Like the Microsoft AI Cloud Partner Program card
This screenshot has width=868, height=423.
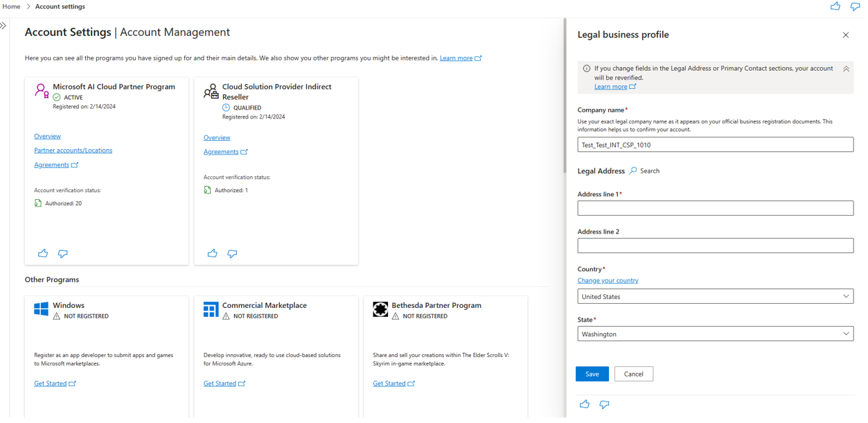tap(43, 254)
